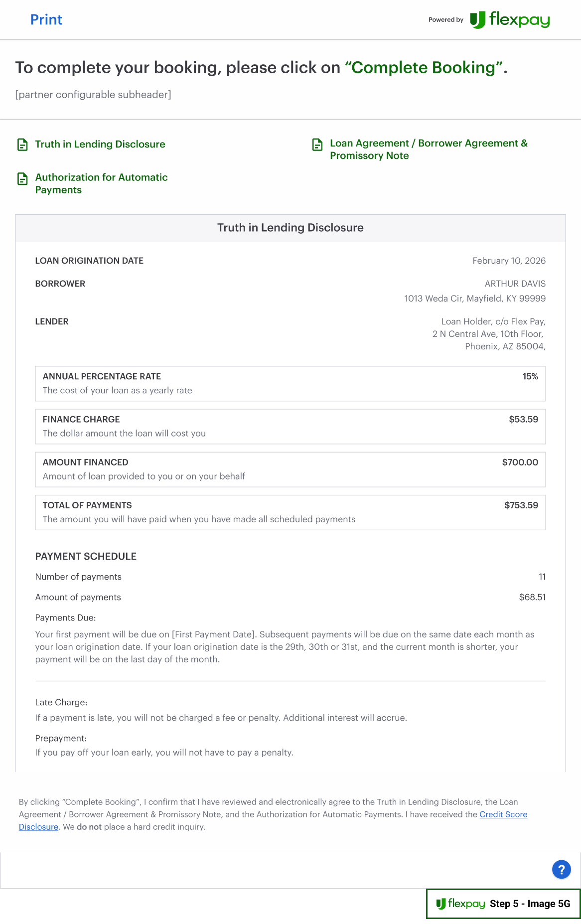Image resolution: width=581 pixels, height=924 pixels.
Task: Open the Credit Score Disclosure link
Action: [503, 814]
